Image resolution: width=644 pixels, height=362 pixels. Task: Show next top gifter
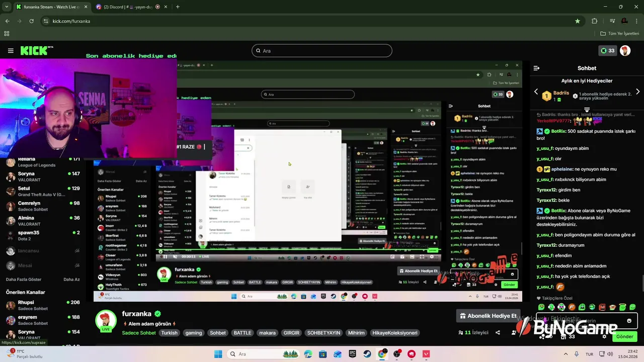coord(637,92)
